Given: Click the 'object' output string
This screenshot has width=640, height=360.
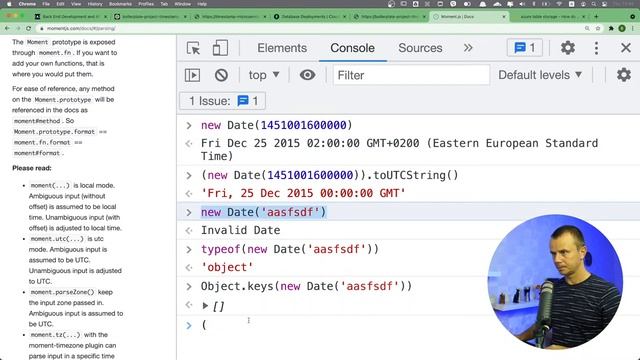Looking at the screenshot, I should point(227,267).
